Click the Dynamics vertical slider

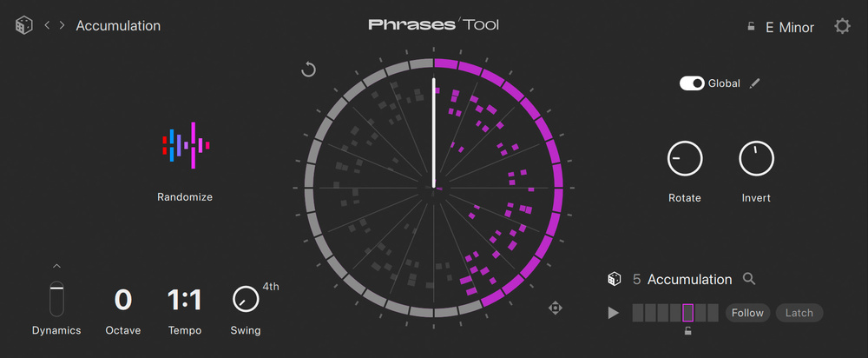click(x=56, y=298)
